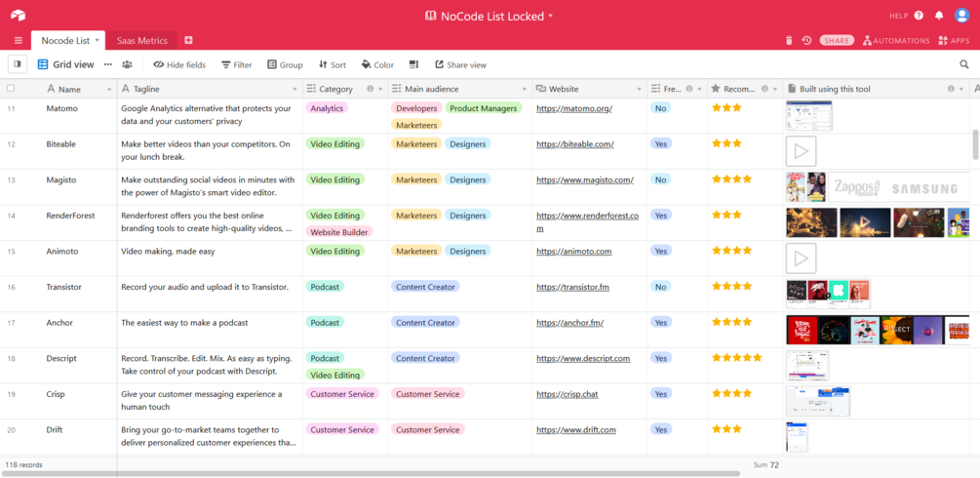Open the Name column dropdown arrow
The height and width of the screenshot is (478, 980).
(110, 90)
